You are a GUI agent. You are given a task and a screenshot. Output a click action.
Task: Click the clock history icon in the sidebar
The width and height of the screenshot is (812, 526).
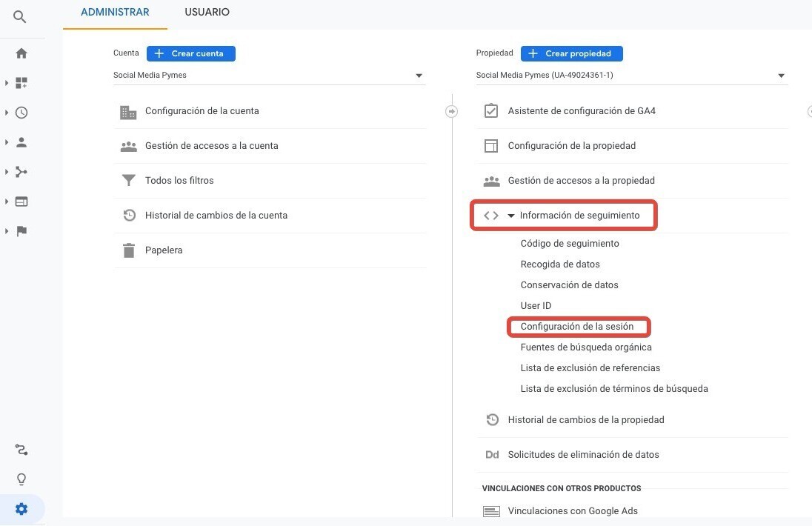click(x=21, y=112)
